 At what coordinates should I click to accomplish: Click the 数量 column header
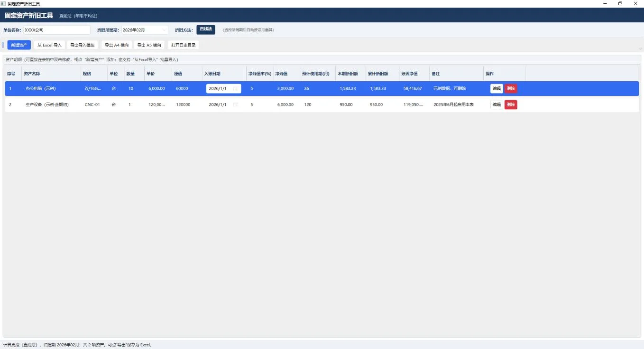tap(134, 74)
